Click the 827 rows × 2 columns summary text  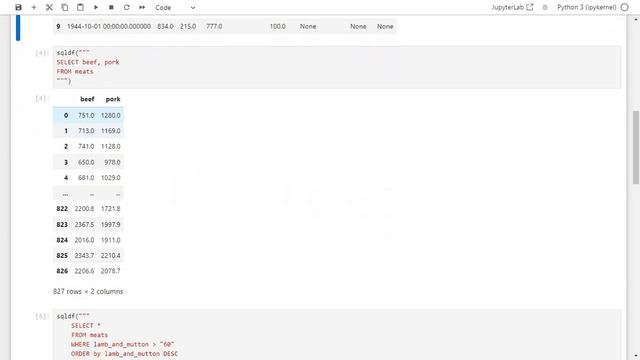88,291
